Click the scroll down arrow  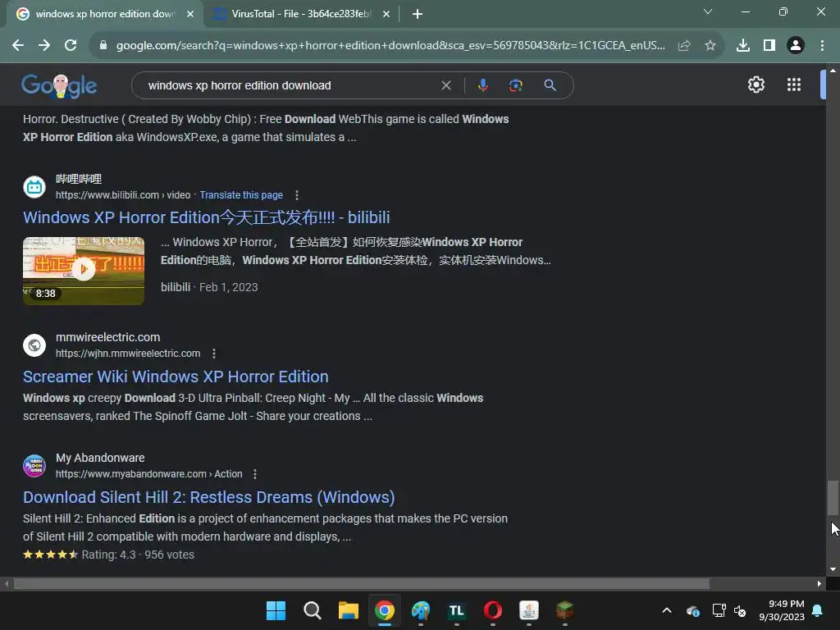[x=833, y=569]
